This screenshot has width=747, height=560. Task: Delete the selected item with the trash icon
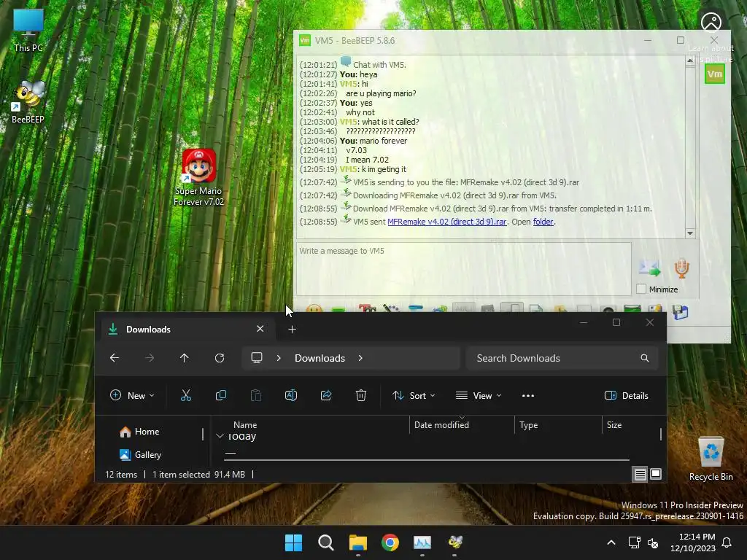(361, 395)
